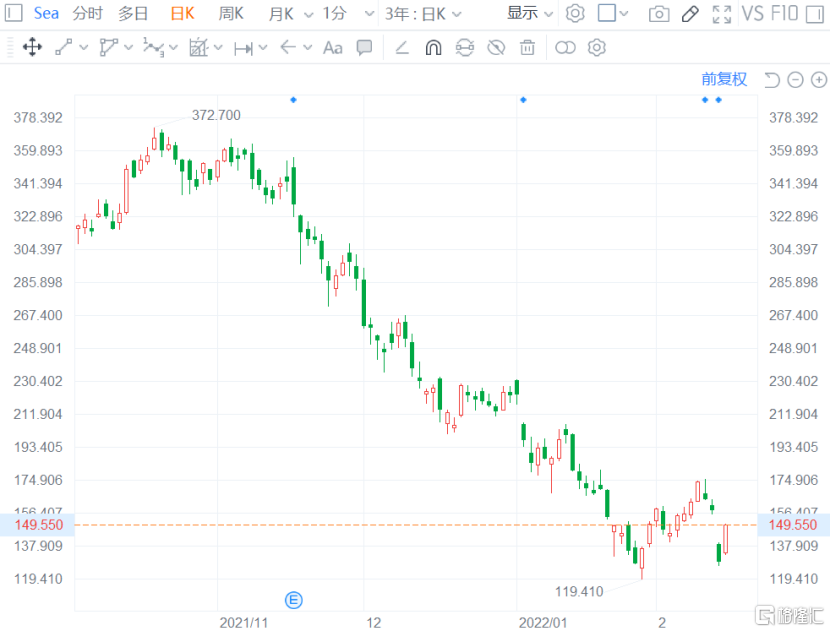Click the eraser/pen drawing icon in top bar

689,14
